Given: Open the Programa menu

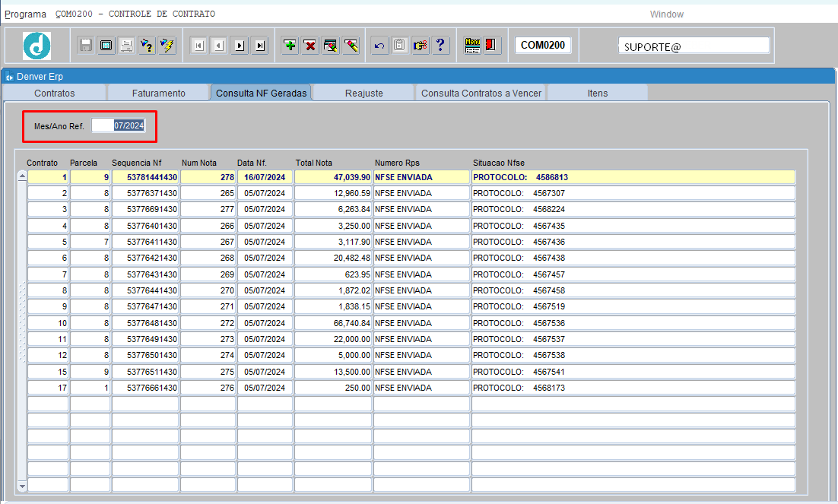Looking at the screenshot, I should point(25,14).
